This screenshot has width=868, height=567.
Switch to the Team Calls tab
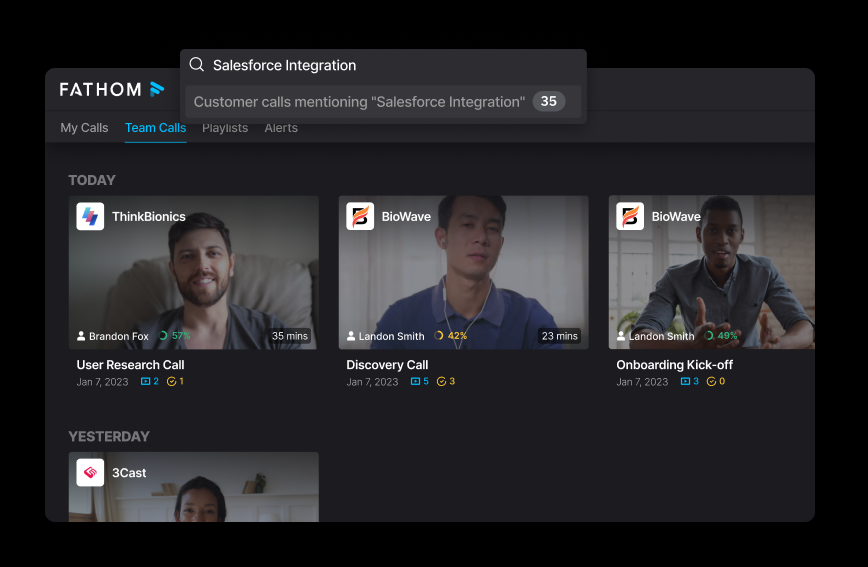(156, 128)
